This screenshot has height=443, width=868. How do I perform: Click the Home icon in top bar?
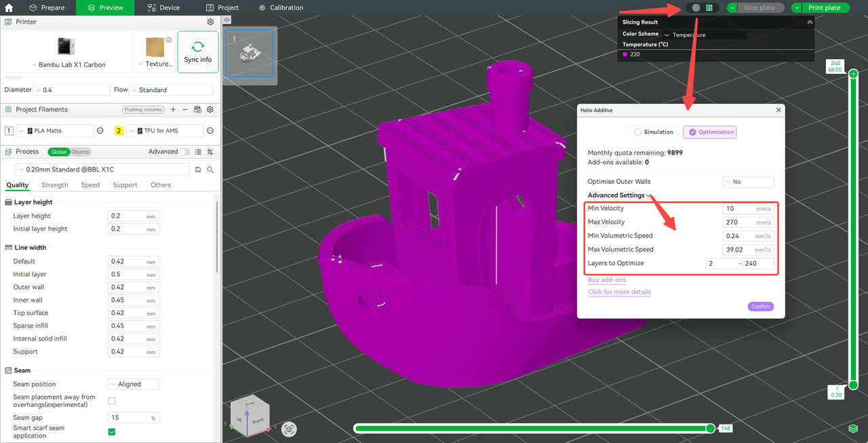(9, 7)
